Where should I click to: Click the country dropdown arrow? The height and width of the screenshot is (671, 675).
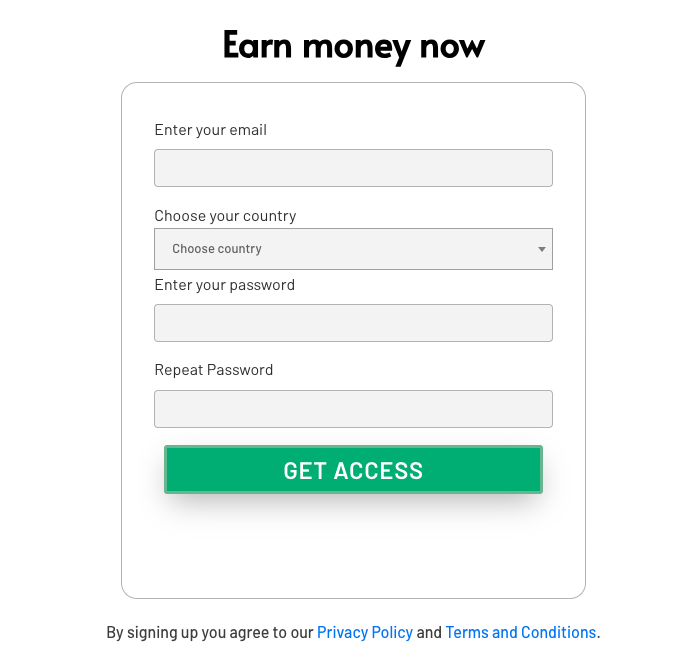(x=542, y=249)
